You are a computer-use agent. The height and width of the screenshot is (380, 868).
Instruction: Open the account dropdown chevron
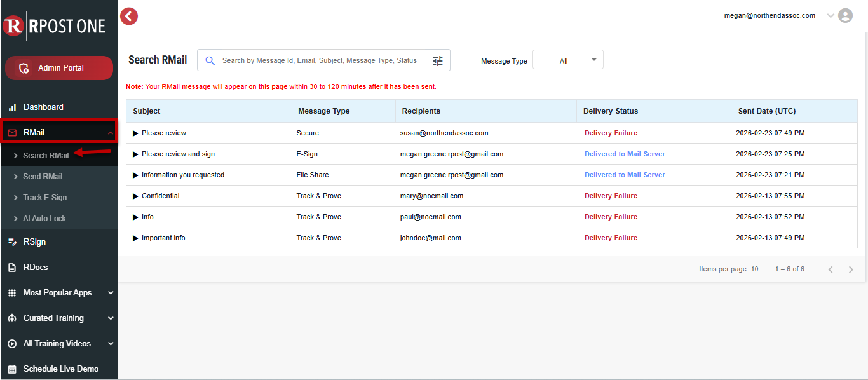831,16
